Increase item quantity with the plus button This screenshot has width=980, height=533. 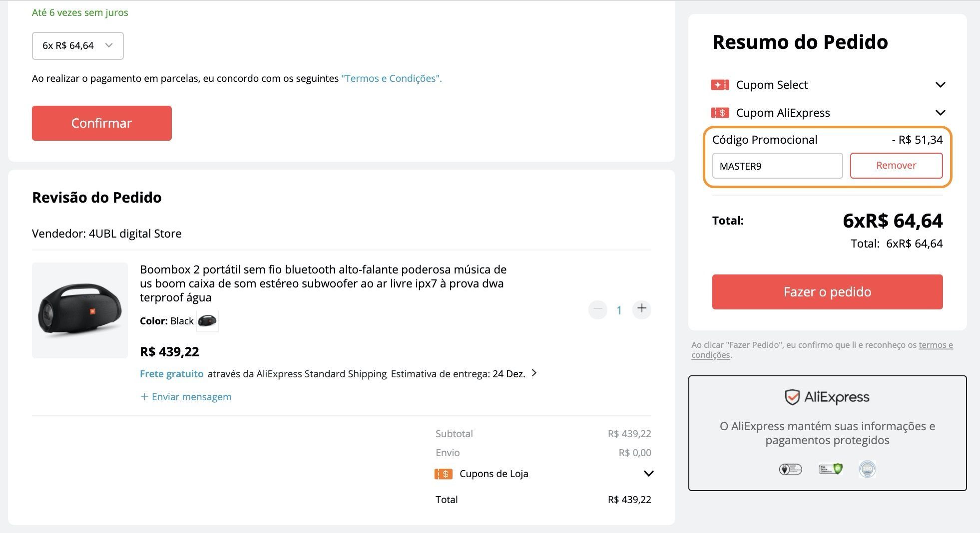point(642,309)
